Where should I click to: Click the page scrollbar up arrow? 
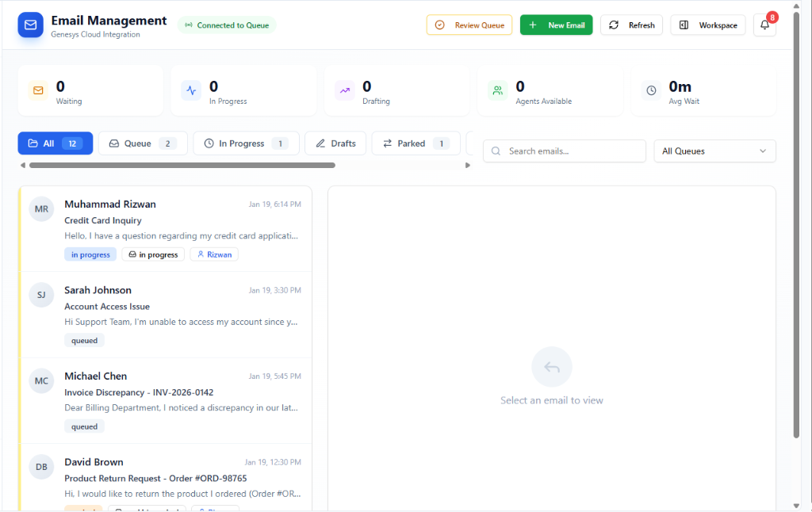796,6
